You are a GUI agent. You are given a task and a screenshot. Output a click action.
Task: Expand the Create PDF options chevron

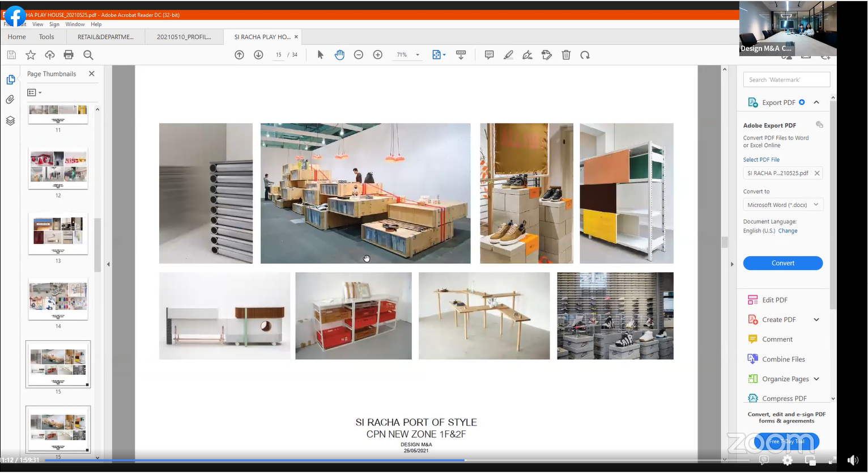tap(816, 320)
